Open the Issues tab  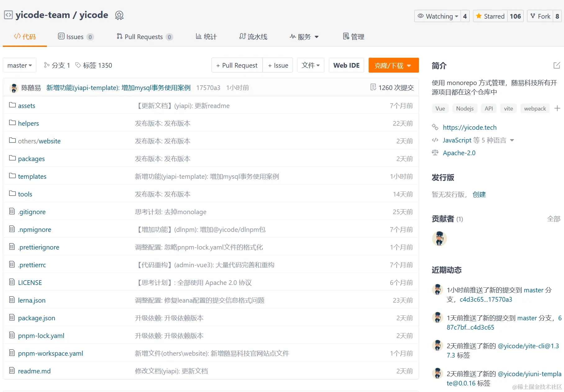coord(75,37)
